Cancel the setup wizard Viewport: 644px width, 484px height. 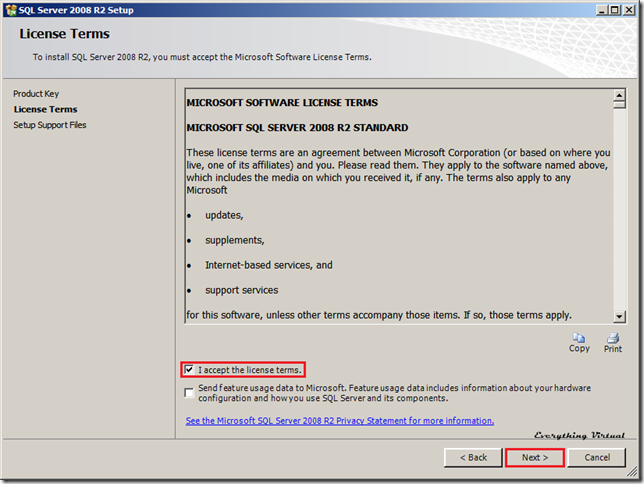coord(597,457)
